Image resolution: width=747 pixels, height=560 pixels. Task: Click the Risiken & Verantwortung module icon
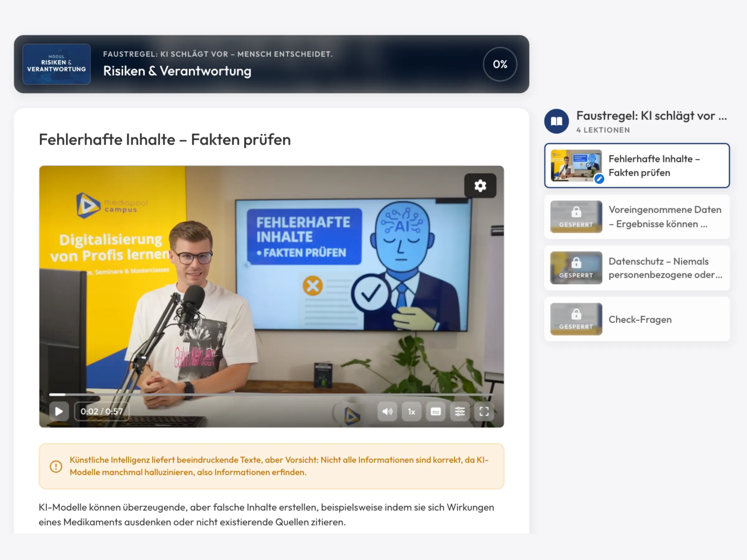click(x=57, y=64)
